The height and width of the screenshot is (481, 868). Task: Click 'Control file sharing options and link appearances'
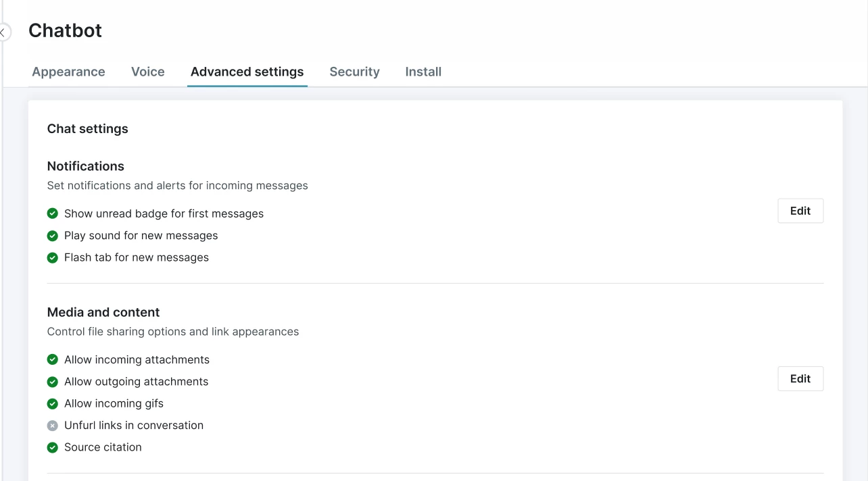click(173, 332)
